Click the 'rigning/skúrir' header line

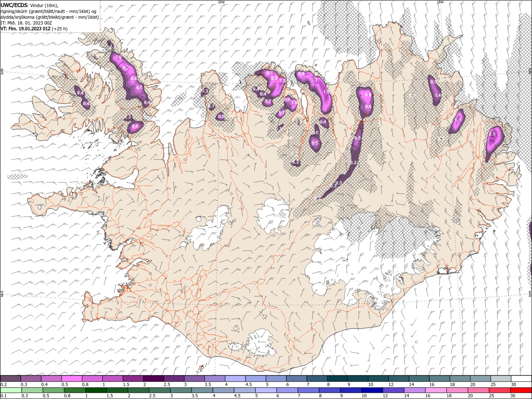[x=49, y=11]
